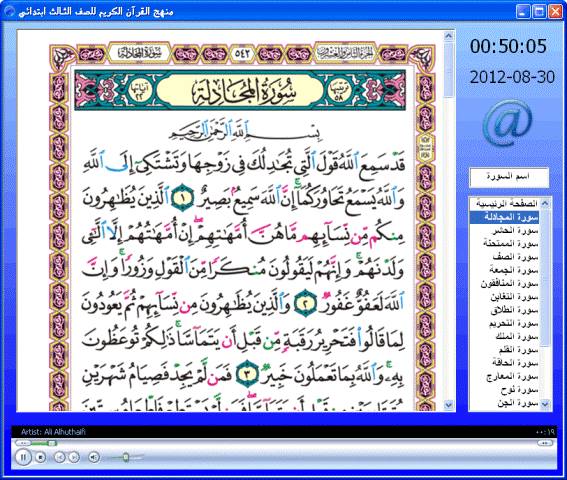Select سورة المنافقون in the list
The height and width of the screenshot is (480, 567).
504,283
